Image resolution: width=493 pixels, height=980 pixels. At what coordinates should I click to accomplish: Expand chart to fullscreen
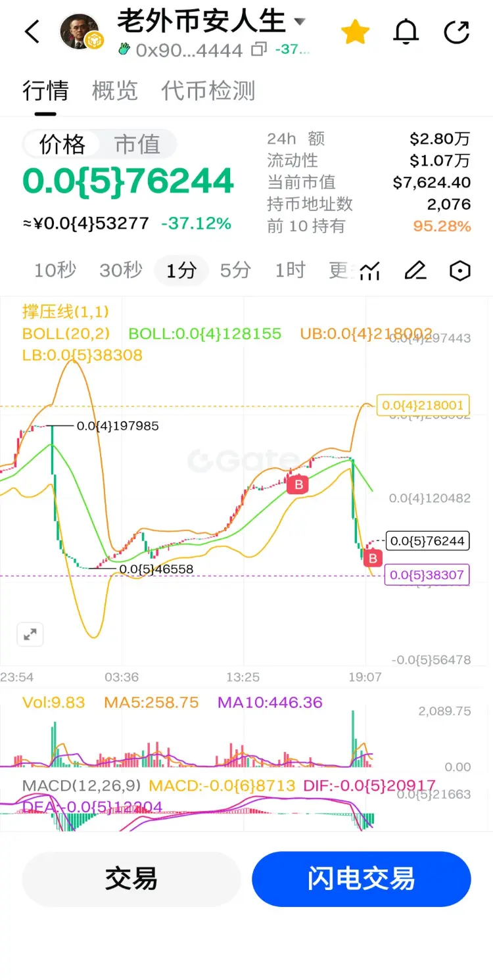tap(30, 634)
